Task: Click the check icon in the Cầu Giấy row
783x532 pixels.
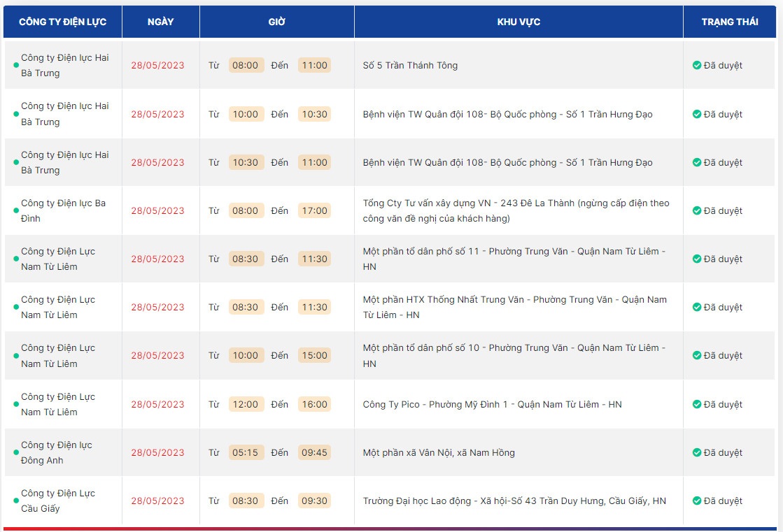Action: 696,501
